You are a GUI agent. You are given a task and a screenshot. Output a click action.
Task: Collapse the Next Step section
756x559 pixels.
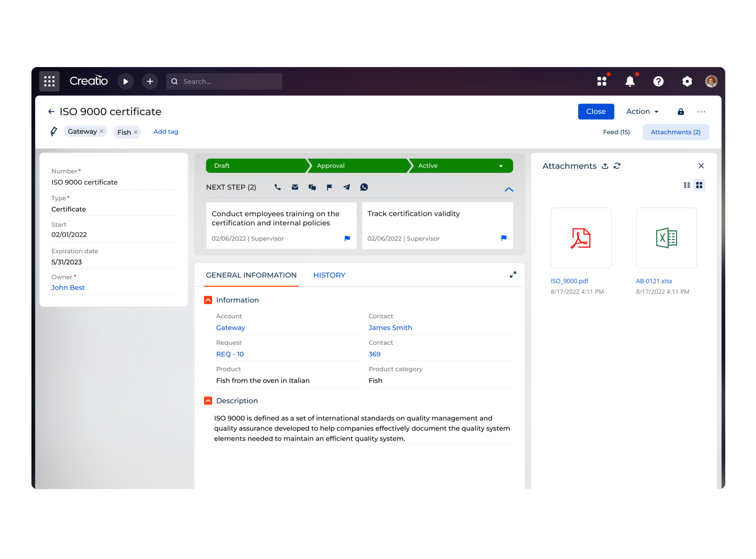[509, 189]
